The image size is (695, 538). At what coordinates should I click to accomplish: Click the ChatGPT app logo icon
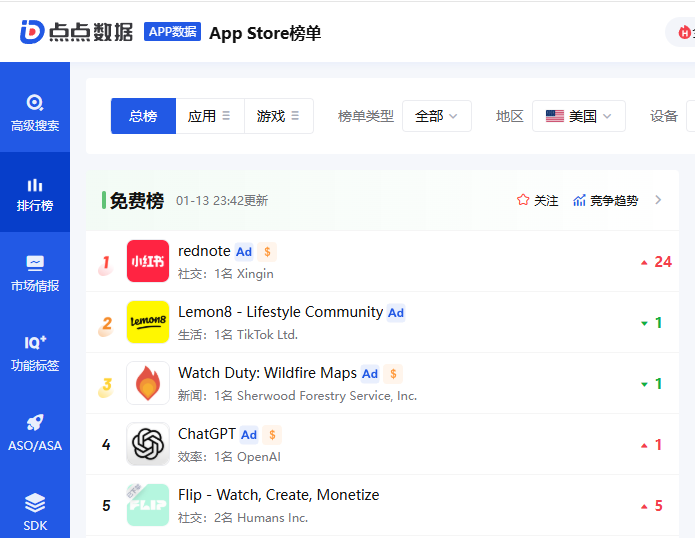click(x=148, y=444)
